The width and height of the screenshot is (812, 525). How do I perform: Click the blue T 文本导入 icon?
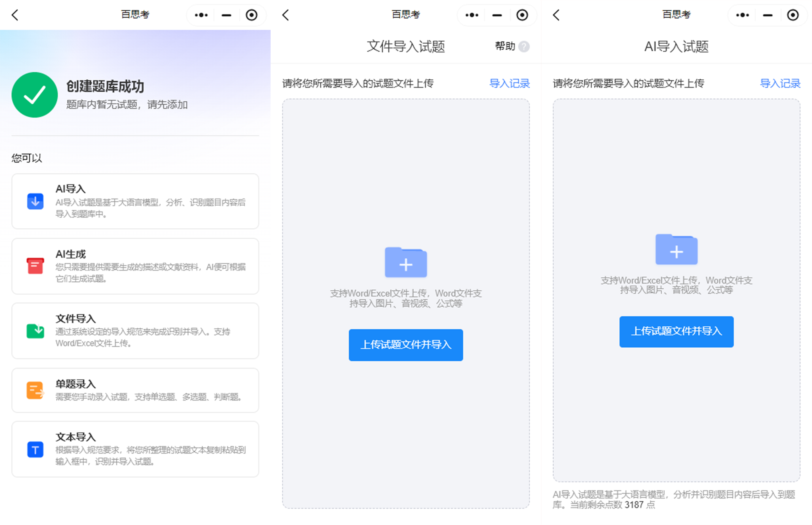pyautogui.click(x=35, y=449)
